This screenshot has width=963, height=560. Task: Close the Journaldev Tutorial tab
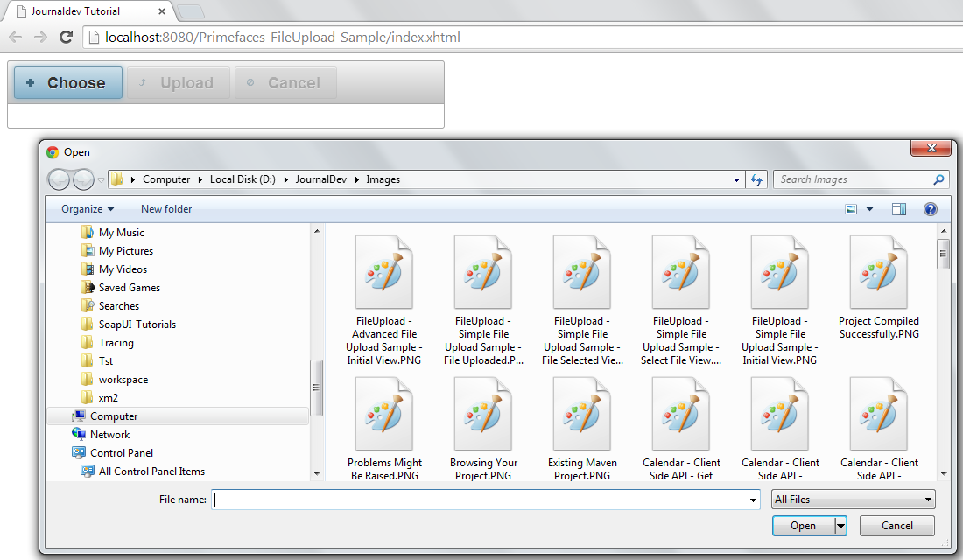[162, 11]
